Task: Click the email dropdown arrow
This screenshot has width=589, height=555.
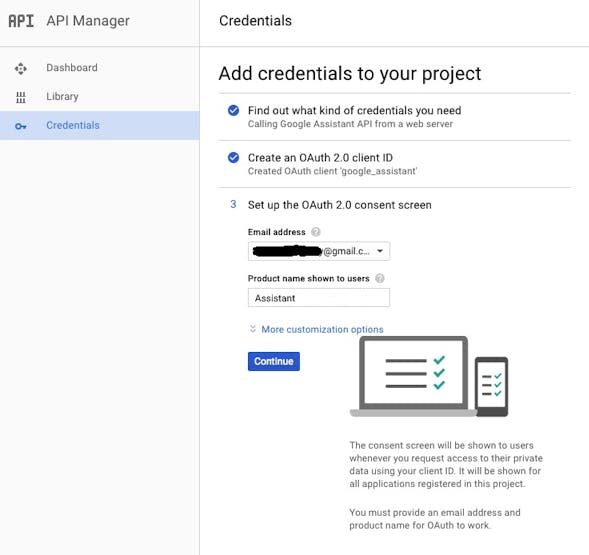Action: pos(380,251)
